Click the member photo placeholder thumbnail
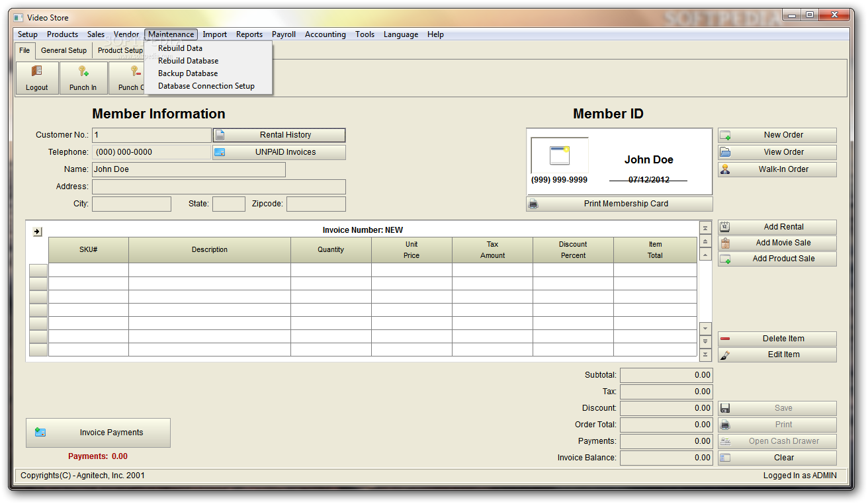868x504 pixels. 560,155
